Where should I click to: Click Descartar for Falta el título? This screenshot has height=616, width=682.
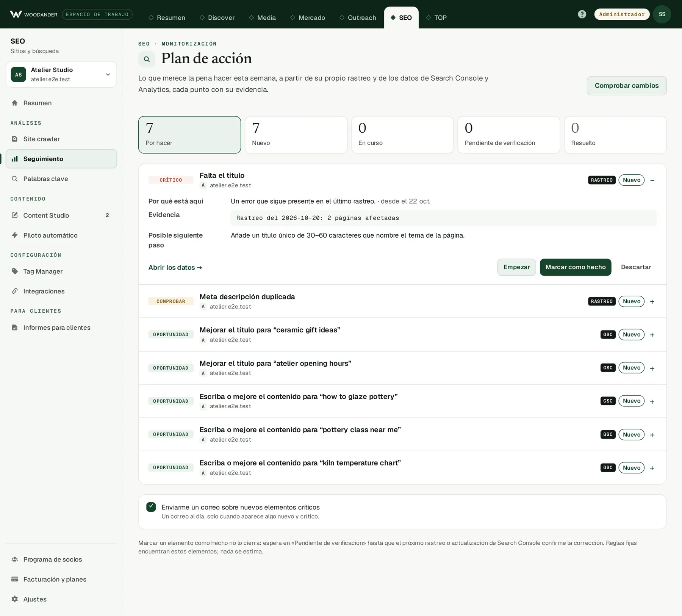(636, 267)
